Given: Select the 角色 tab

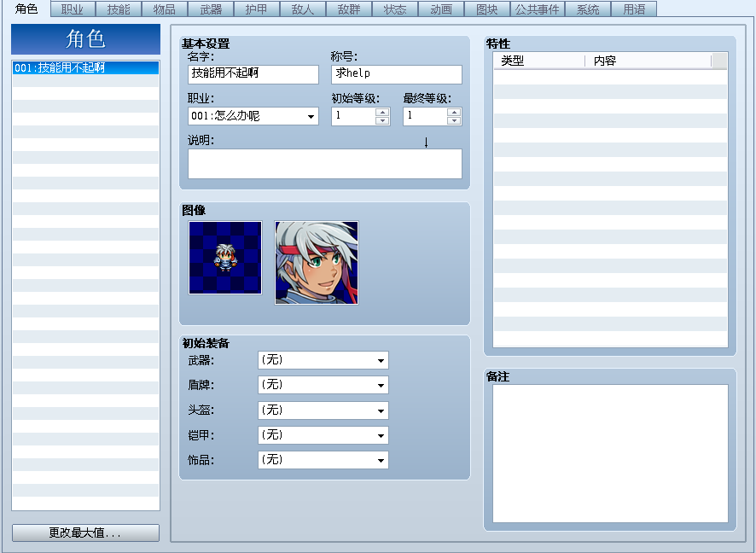Looking at the screenshot, I should coord(26,9).
